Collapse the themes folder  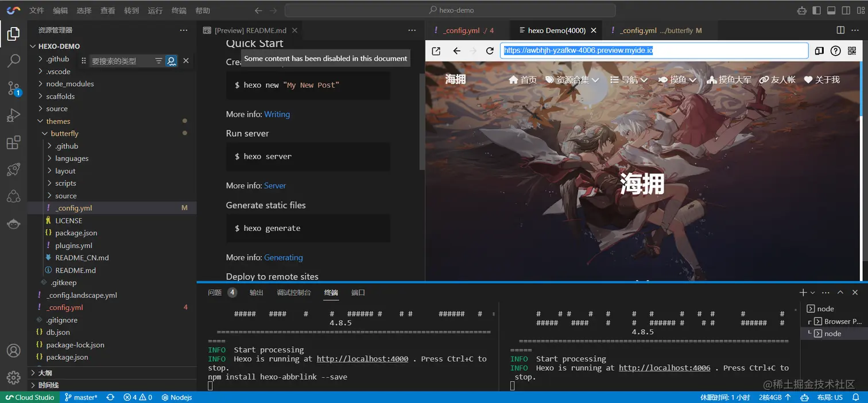58,121
